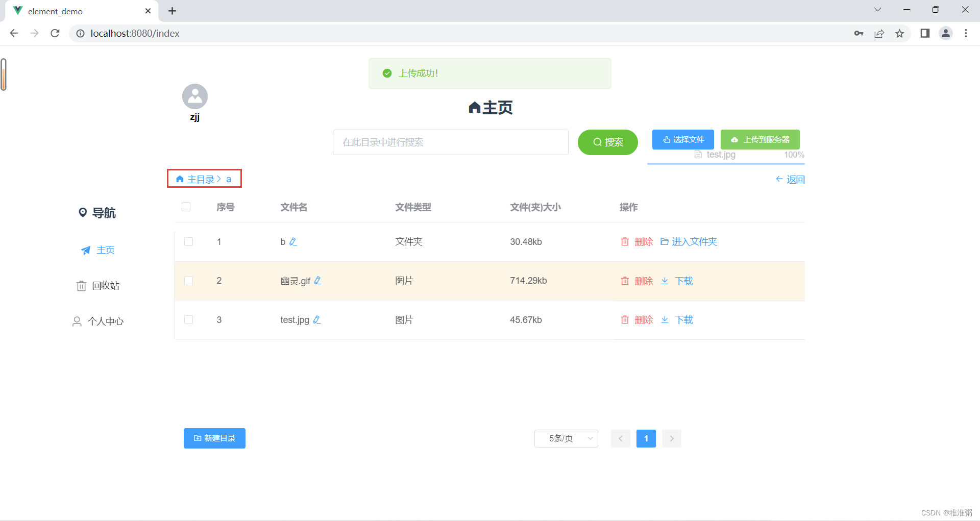The height and width of the screenshot is (521, 980).
Task: Click the 个人中心 person icon in sidebar
Action: tap(77, 321)
